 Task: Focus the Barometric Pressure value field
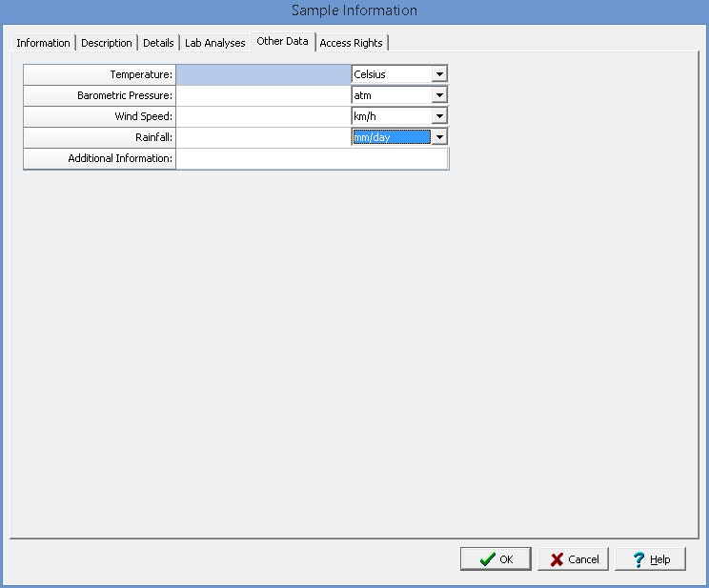263,95
